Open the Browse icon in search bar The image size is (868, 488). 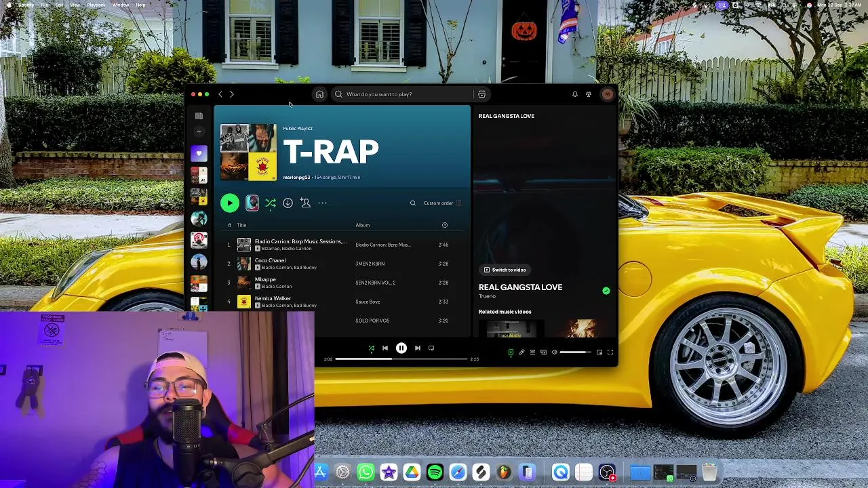481,94
